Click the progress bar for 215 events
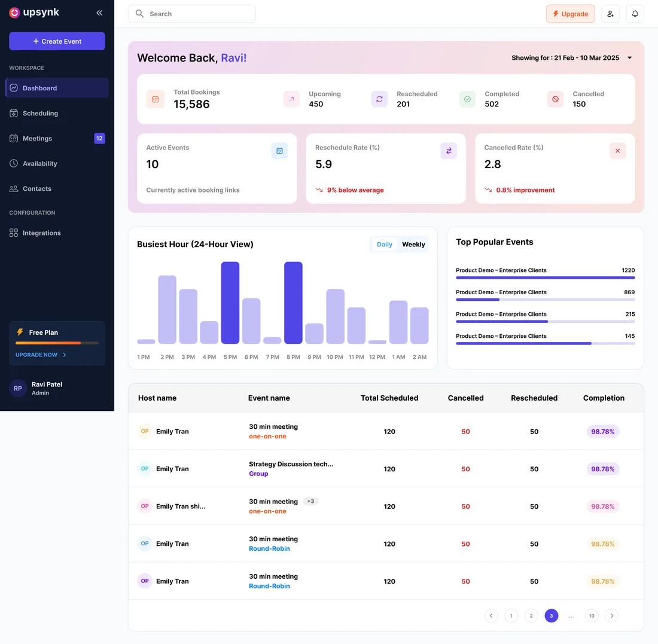Image resolution: width=658 pixels, height=644 pixels. pyautogui.click(x=546, y=321)
